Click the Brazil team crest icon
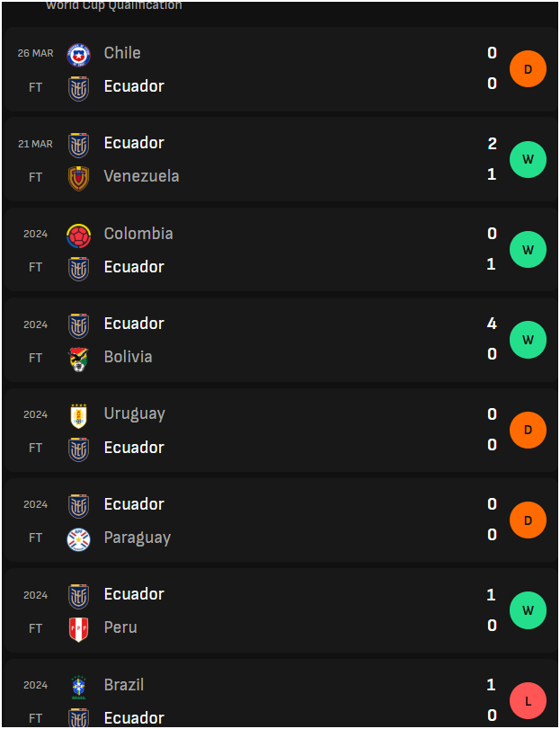The height and width of the screenshot is (729, 560). 78,687
